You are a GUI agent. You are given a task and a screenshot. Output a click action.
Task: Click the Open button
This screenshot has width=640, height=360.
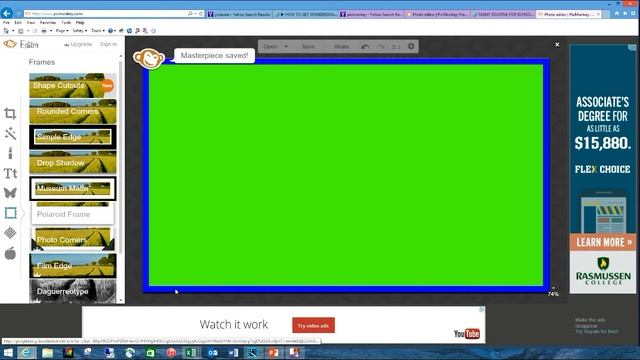[x=270, y=47]
